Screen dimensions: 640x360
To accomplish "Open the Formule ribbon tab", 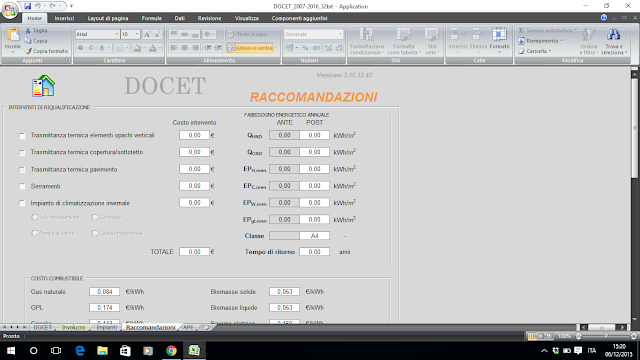I will pos(151,18).
